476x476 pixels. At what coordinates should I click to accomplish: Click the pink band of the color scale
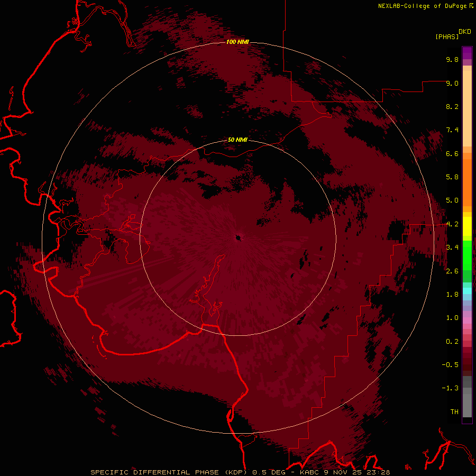pyautogui.click(x=467, y=321)
